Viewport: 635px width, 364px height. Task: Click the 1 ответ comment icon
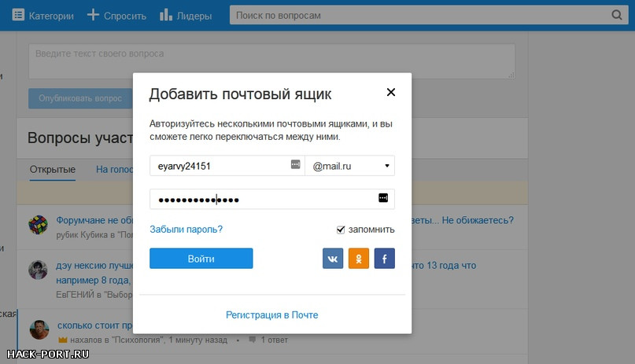pyautogui.click(x=253, y=340)
